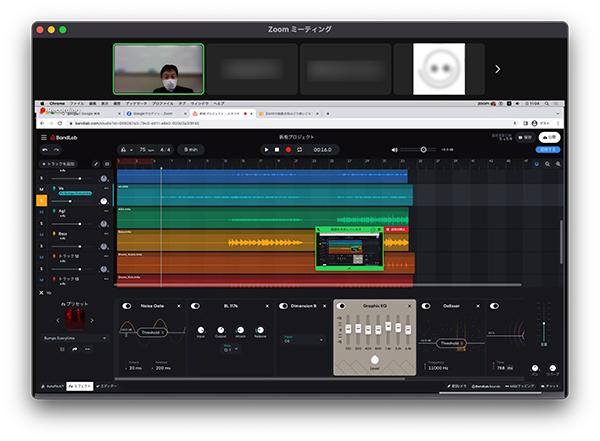The height and width of the screenshot is (441, 600).
Task: Toggle the Noise Gate effect power switch
Action: point(127,306)
